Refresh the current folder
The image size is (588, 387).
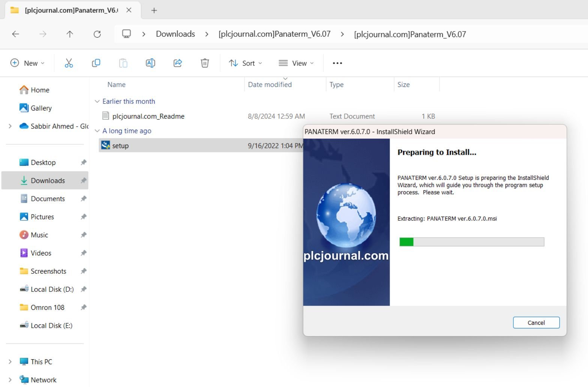point(97,34)
